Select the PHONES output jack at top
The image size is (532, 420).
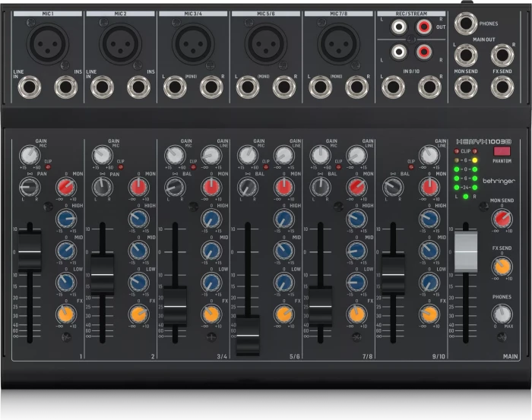466,24
